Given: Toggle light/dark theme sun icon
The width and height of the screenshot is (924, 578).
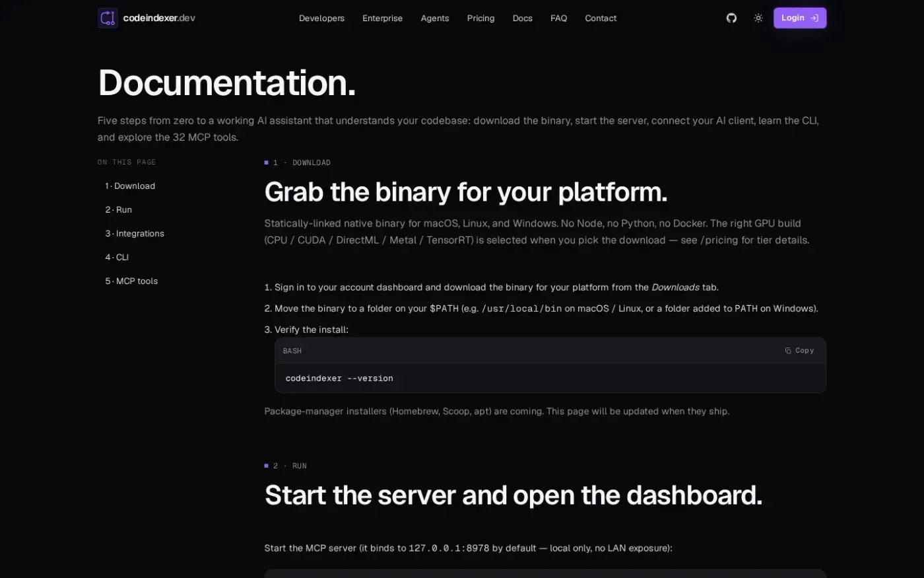Looking at the screenshot, I should tap(758, 18).
